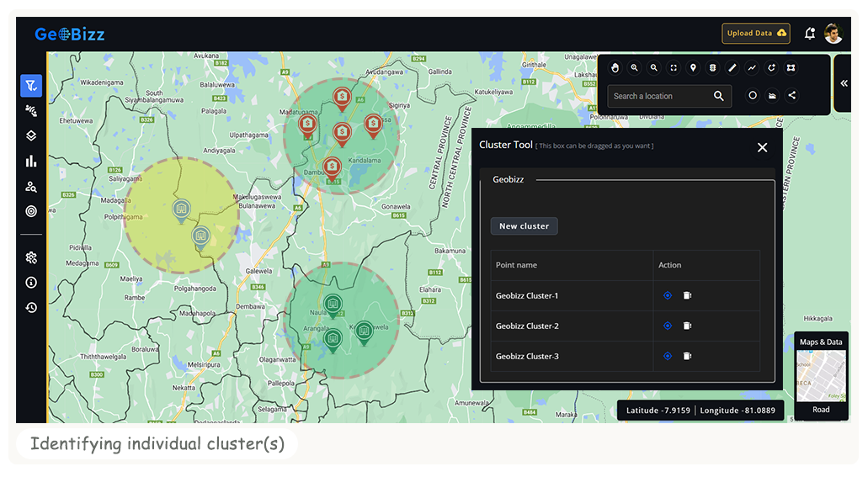Click the search magnifier in location box
The image size is (868, 477).
(x=718, y=96)
